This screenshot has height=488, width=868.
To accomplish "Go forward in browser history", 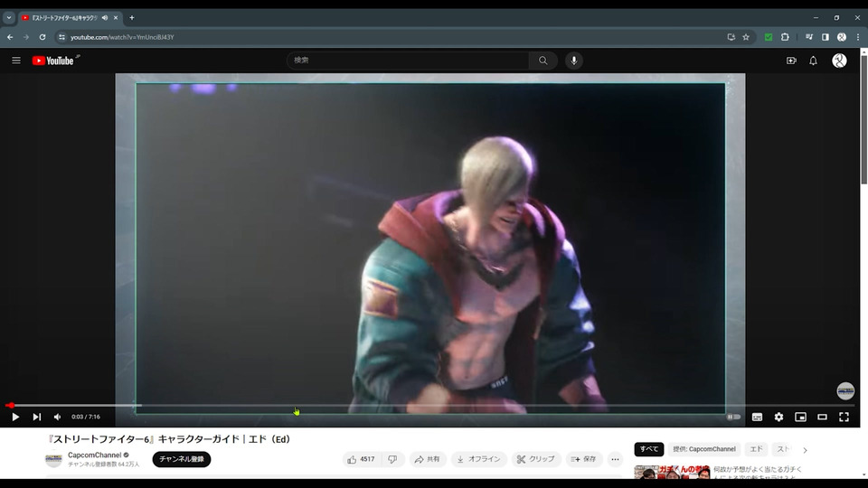I will pos(26,37).
